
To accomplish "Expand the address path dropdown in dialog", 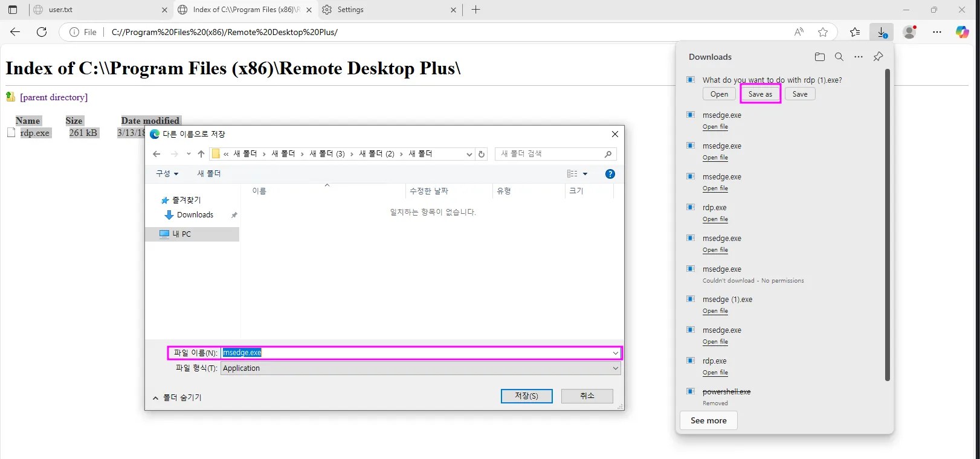I will pos(469,154).
